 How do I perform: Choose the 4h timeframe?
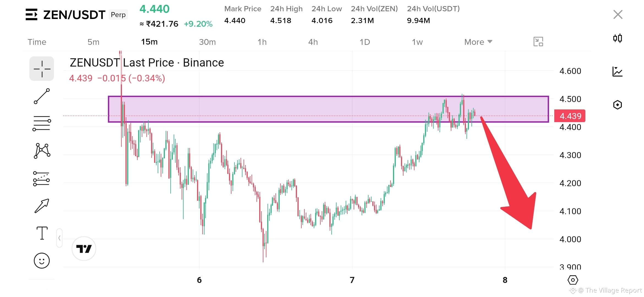313,42
